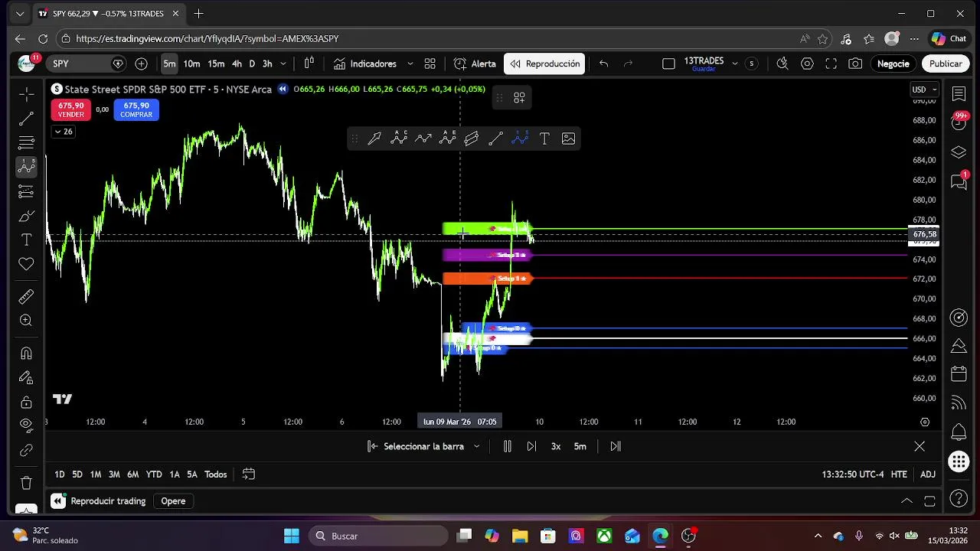Change the replay 5m update interval
980x551 pixels.
click(x=580, y=446)
